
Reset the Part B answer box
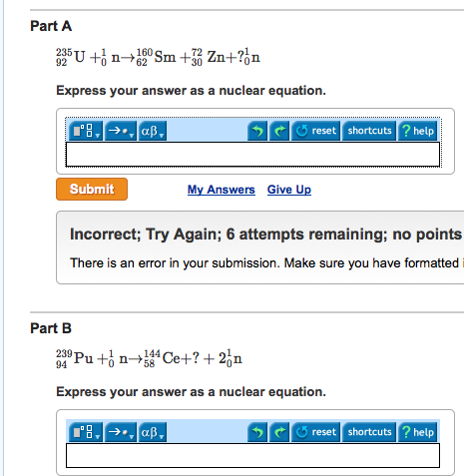coord(315,432)
